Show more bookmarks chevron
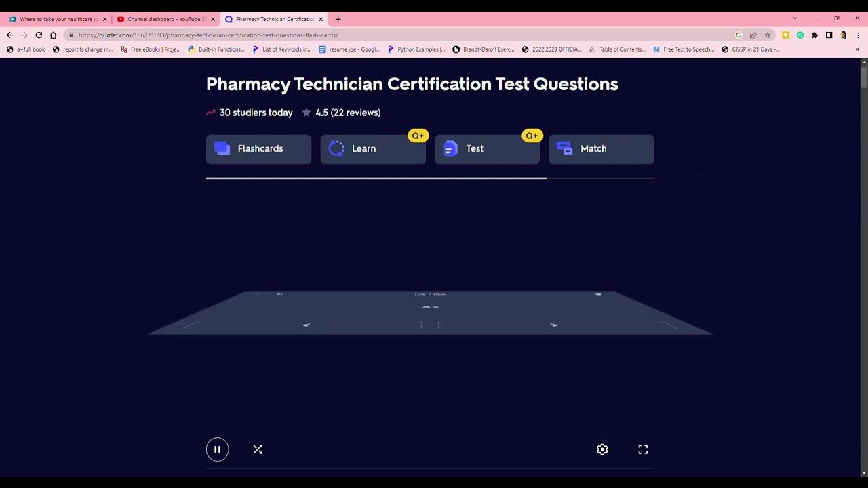Screen dimensions: 868x488 tap(858, 49)
